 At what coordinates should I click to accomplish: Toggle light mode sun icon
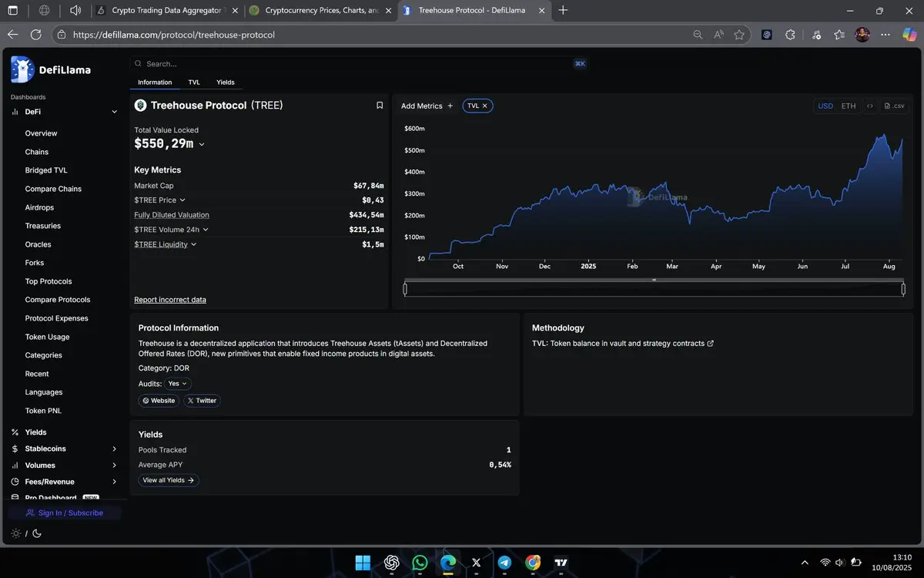click(x=16, y=533)
